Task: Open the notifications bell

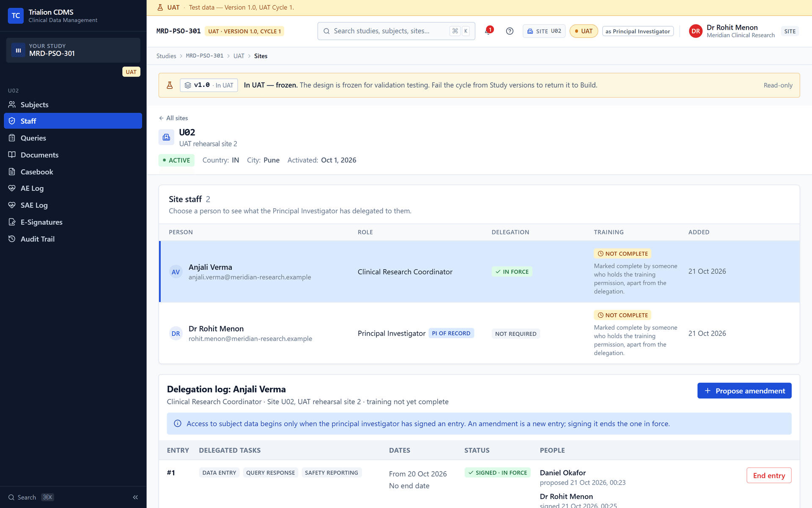Action: pos(488,31)
